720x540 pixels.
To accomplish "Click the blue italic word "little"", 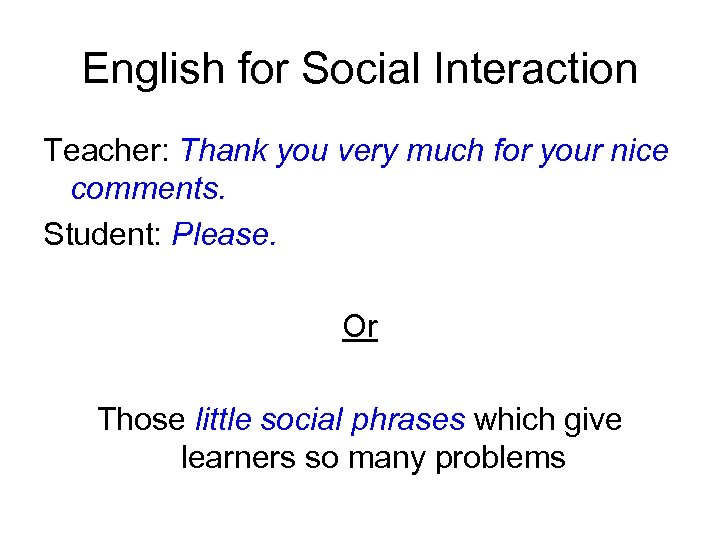I will click(x=224, y=419).
